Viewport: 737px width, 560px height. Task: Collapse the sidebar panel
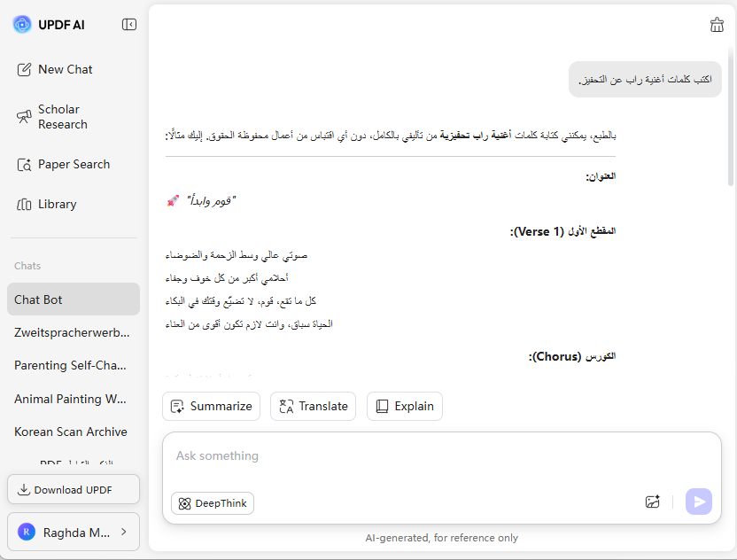(129, 24)
